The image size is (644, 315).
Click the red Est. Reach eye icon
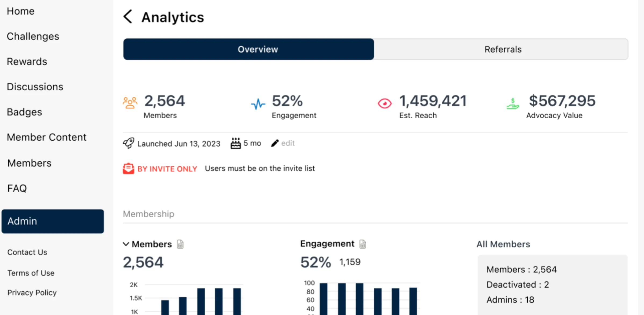(x=385, y=103)
